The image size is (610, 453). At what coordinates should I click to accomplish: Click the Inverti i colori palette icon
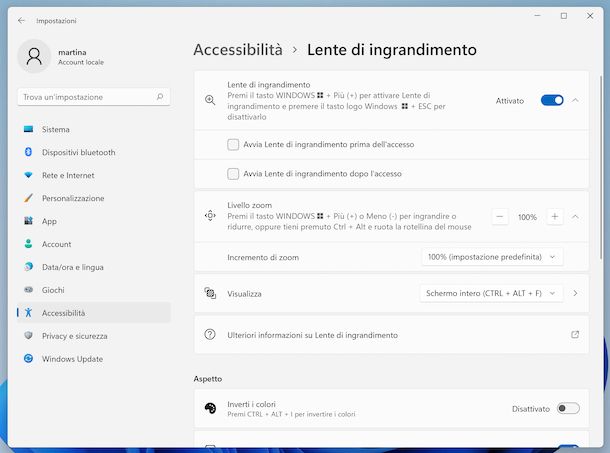point(210,408)
